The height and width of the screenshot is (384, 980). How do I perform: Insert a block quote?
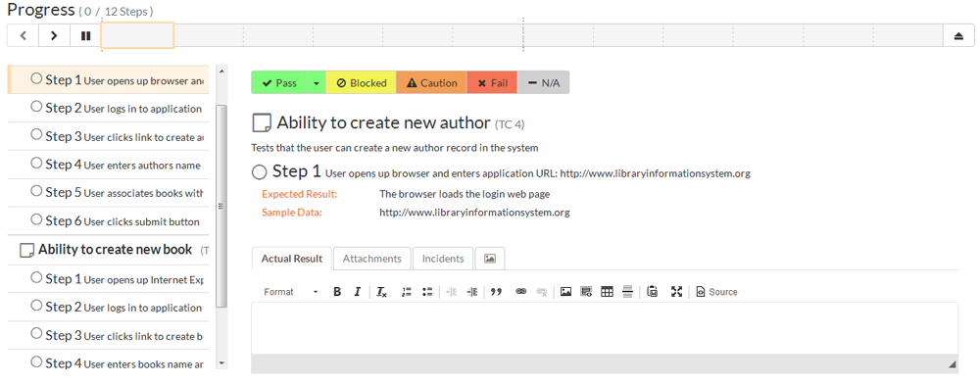pyautogui.click(x=496, y=292)
